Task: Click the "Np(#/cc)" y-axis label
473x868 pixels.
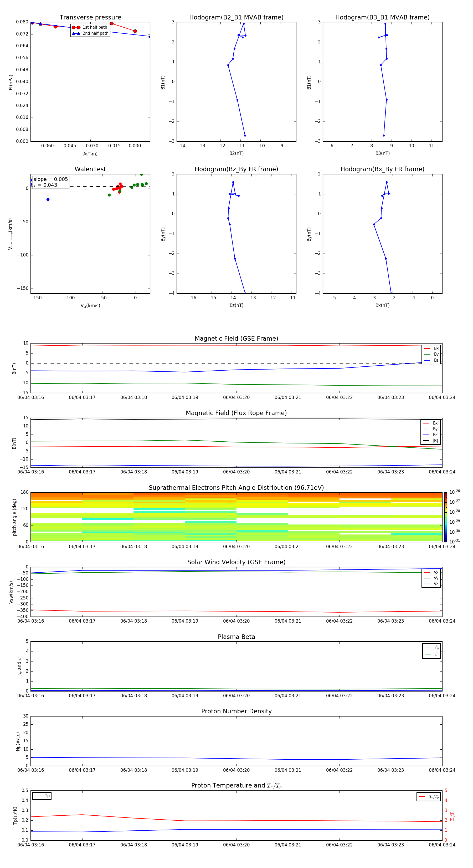Action: point(18,741)
